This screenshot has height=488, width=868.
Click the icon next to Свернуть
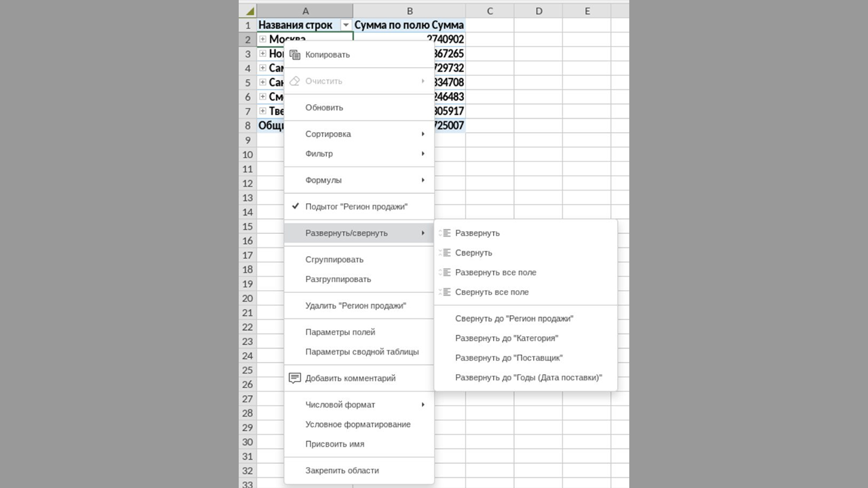coord(445,253)
